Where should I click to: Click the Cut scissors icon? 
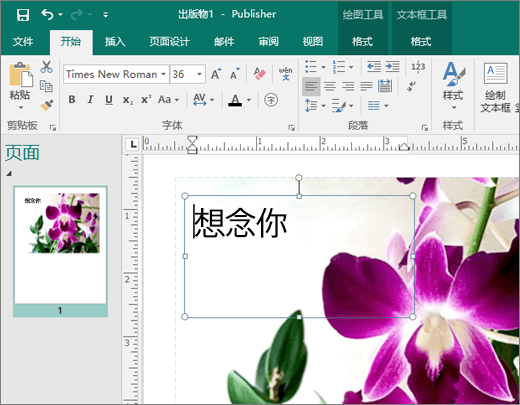46,67
